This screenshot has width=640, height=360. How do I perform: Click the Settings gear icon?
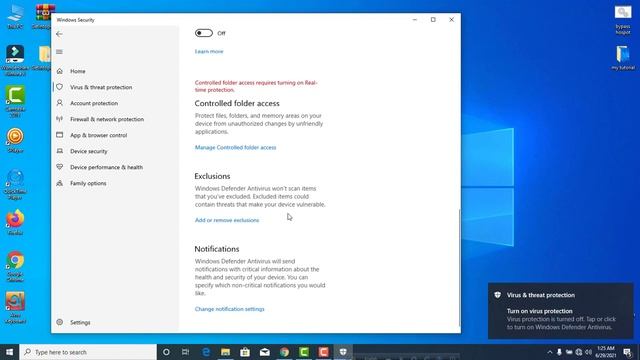click(60, 322)
